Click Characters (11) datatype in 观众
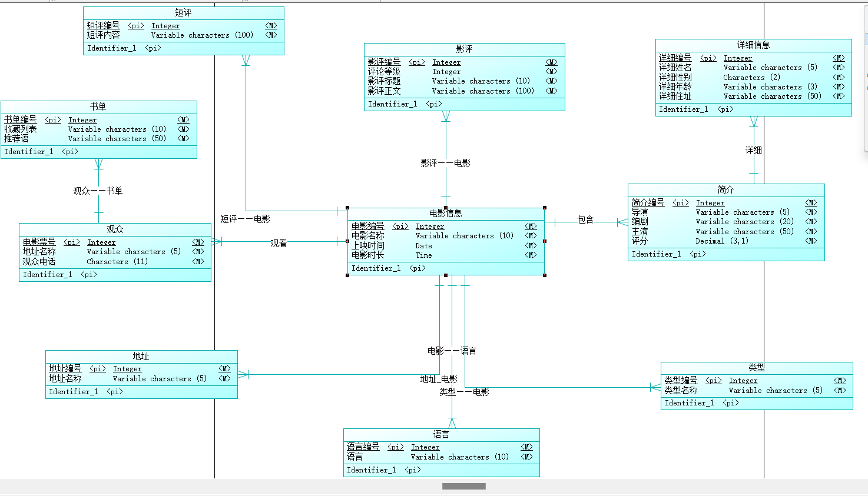Screen dimensions: 868x496 117,261
